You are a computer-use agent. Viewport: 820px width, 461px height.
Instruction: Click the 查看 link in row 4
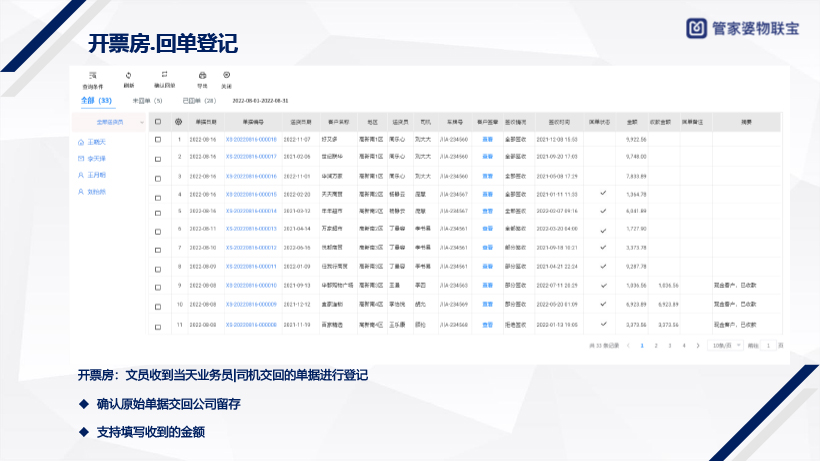click(x=488, y=194)
